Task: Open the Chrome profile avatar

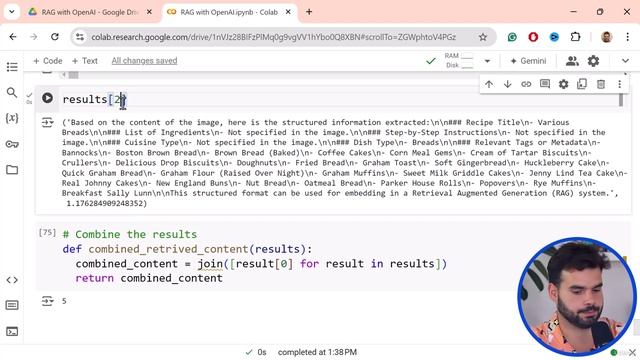Action: [x=607, y=37]
